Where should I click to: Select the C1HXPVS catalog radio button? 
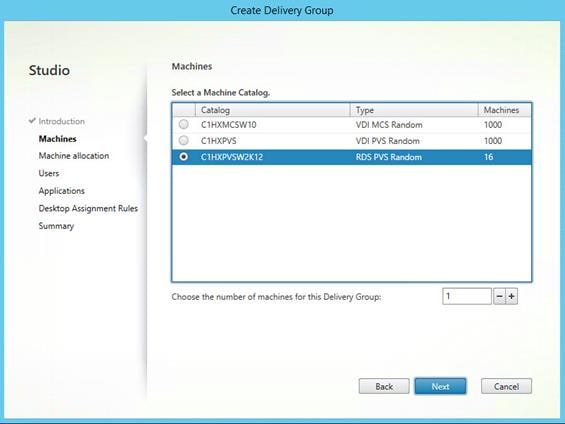coord(184,140)
